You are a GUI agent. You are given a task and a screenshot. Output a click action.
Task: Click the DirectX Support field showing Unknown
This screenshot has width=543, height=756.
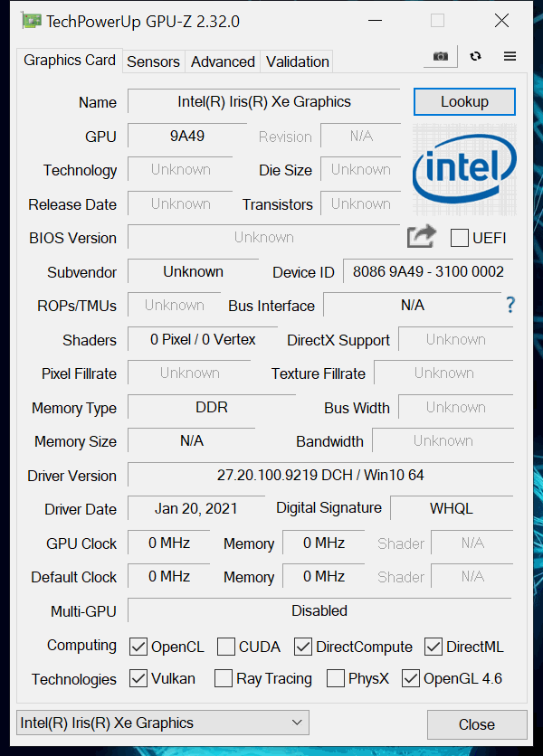point(455,339)
